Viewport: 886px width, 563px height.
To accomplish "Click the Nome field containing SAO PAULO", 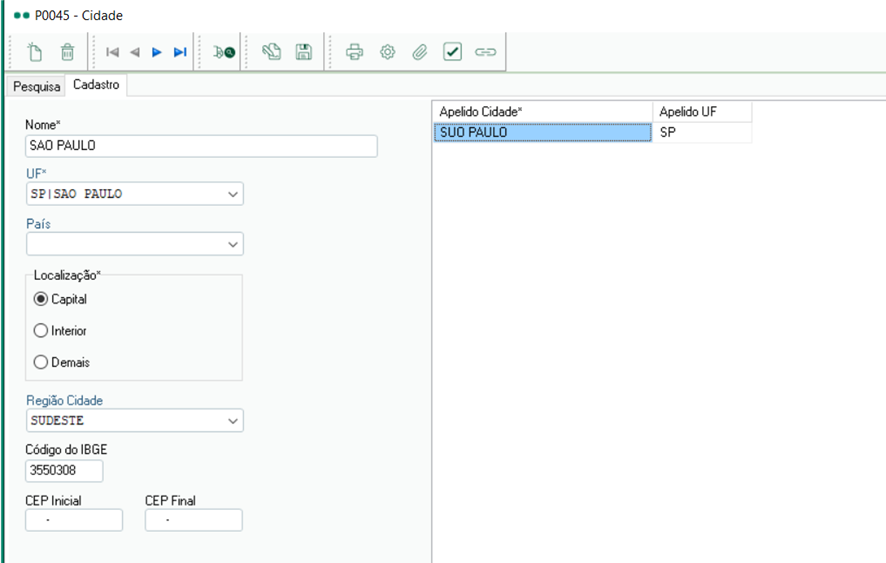I will click(201, 146).
